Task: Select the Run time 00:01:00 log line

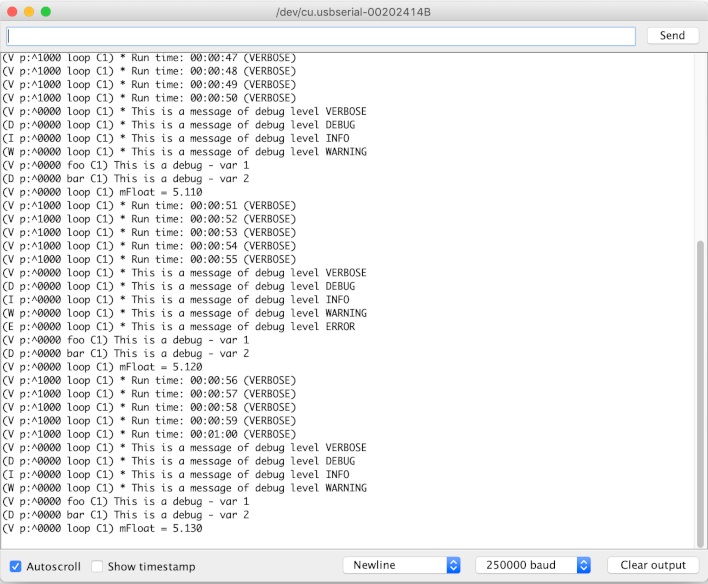Action: pos(148,434)
